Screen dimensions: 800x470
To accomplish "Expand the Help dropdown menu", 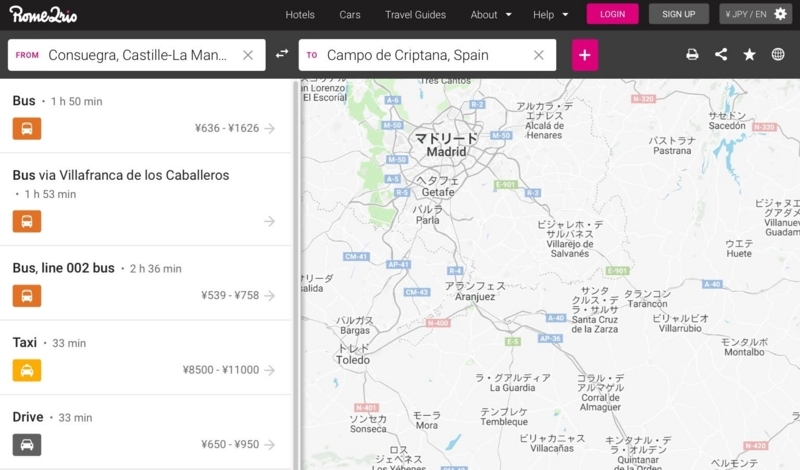I will (x=551, y=15).
